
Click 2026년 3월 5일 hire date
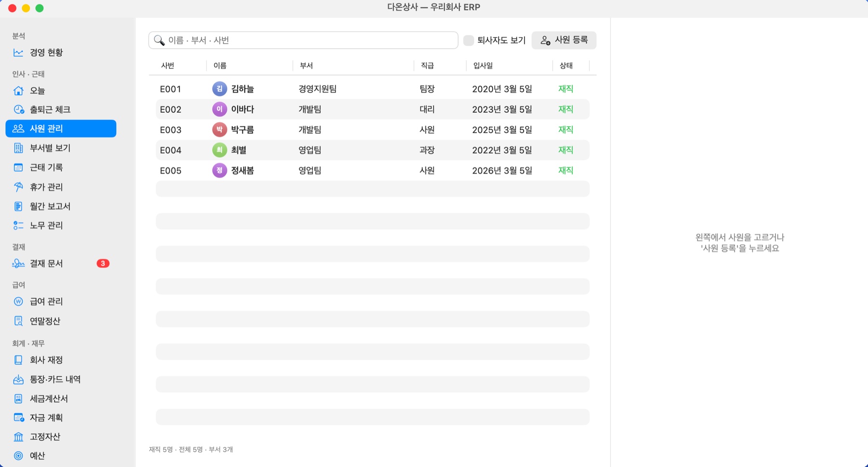point(502,171)
